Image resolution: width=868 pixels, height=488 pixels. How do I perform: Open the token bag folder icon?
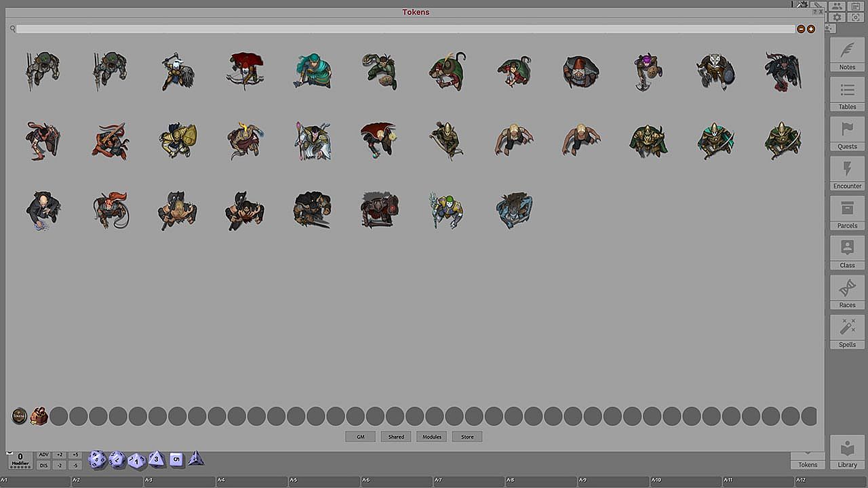tap(39, 416)
